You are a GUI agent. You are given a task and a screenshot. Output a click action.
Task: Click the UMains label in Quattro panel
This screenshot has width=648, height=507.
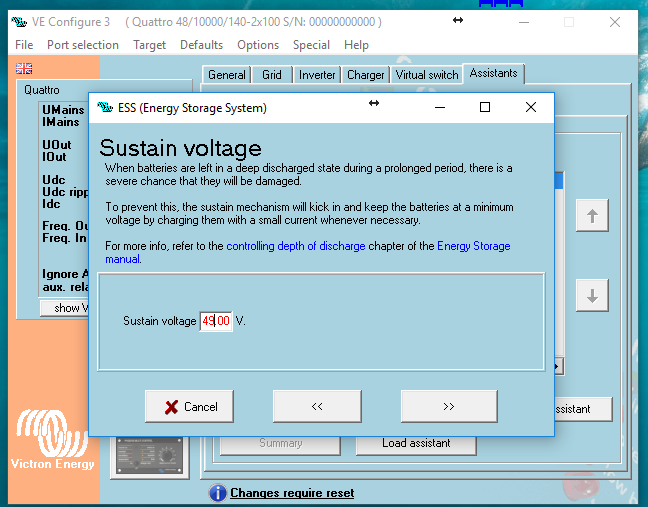tap(63, 110)
